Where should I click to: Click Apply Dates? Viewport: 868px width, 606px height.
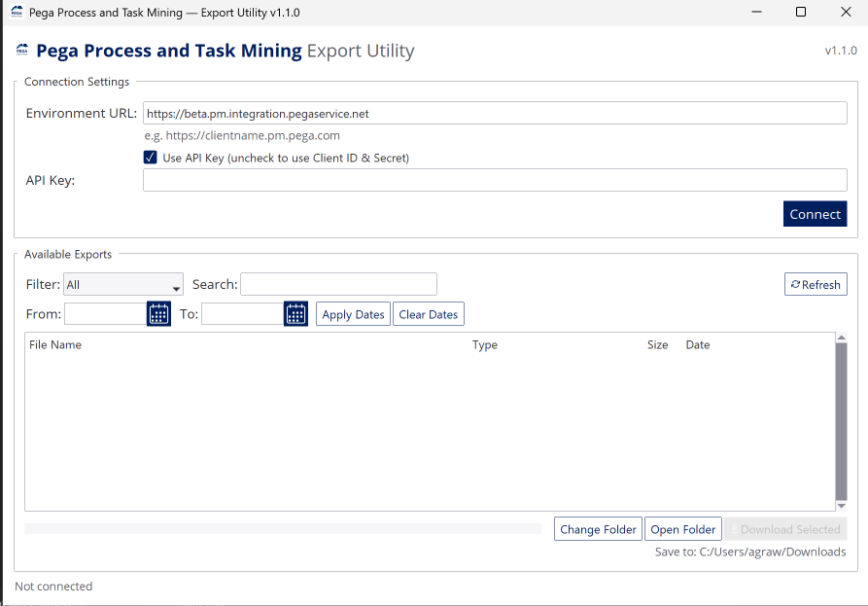click(x=353, y=314)
